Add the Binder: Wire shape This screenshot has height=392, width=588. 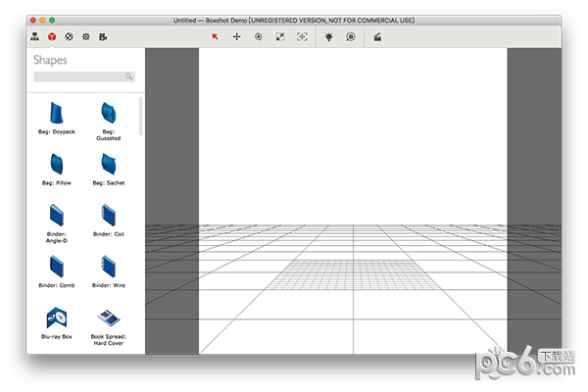tap(109, 271)
